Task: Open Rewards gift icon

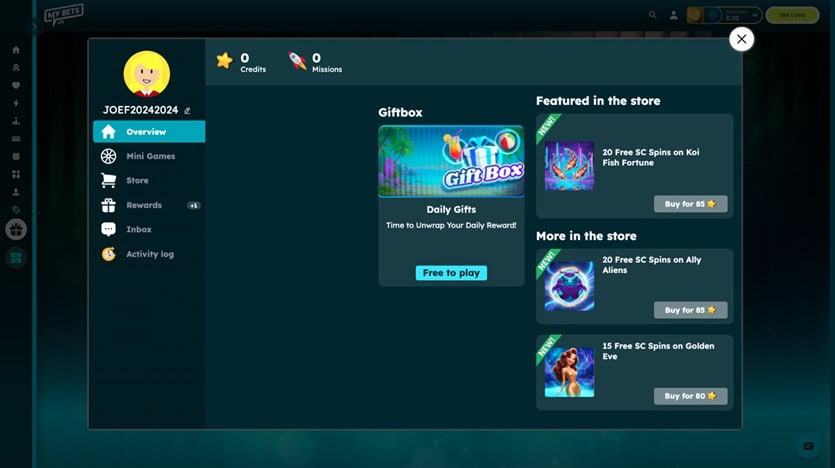Action: (109, 205)
